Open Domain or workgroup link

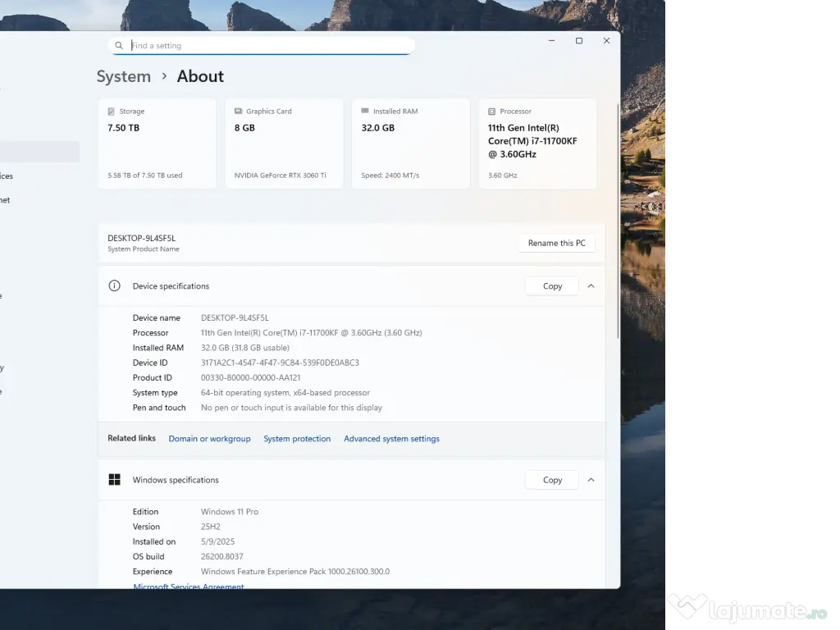pos(209,439)
